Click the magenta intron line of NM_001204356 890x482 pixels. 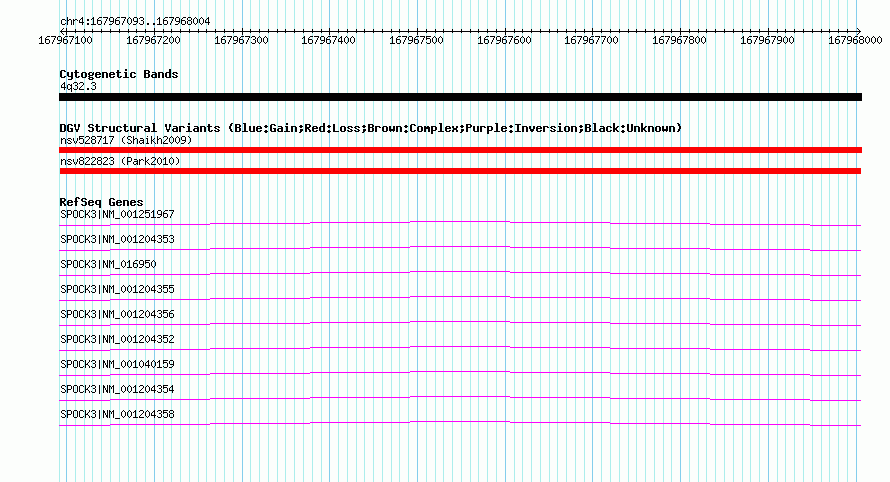[460, 321]
